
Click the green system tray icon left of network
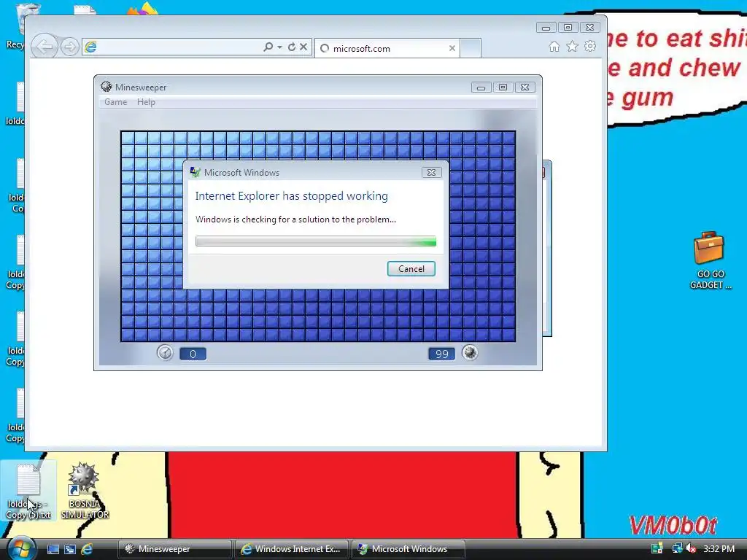tap(657, 548)
